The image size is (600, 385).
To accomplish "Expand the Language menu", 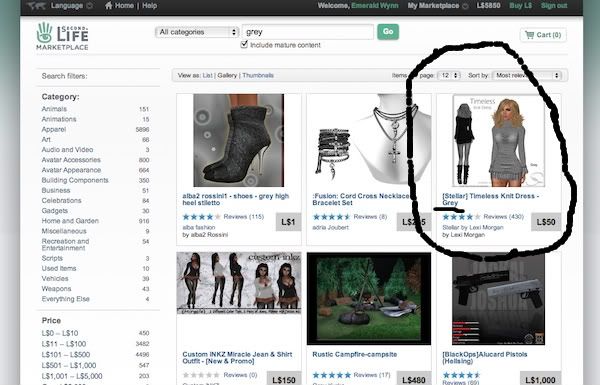I will click(72, 6).
